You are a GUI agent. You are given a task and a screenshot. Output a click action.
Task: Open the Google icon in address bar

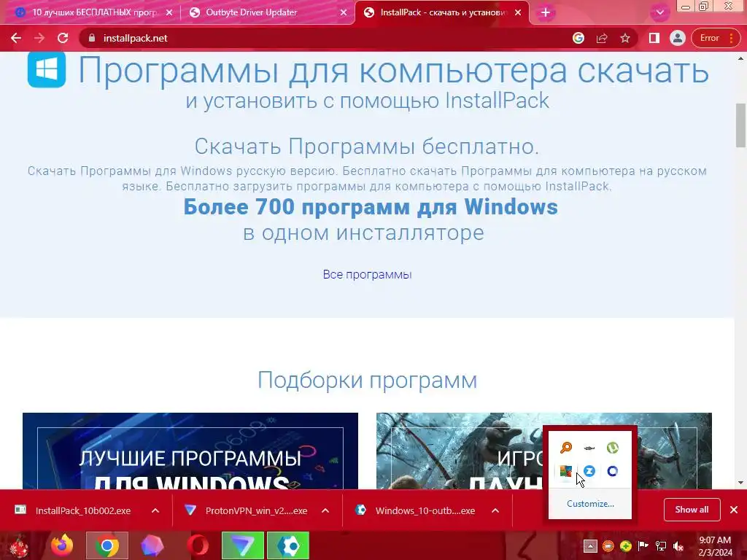click(578, 38)
